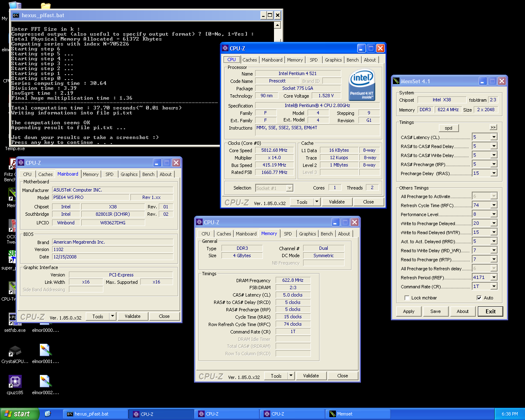The image size is (525, 420).
Task: Click the Intel Pentium 4 HT logo
Action: [362, 85]
